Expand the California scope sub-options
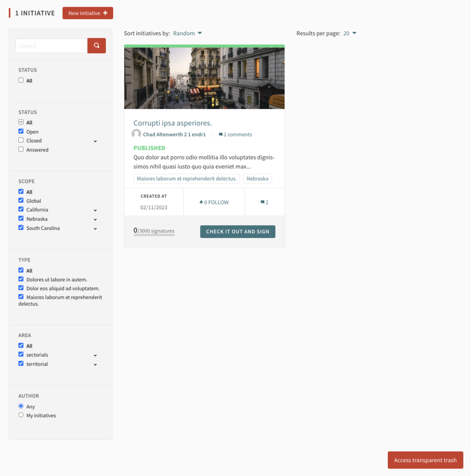471x476 pixels. coord(95,210)
